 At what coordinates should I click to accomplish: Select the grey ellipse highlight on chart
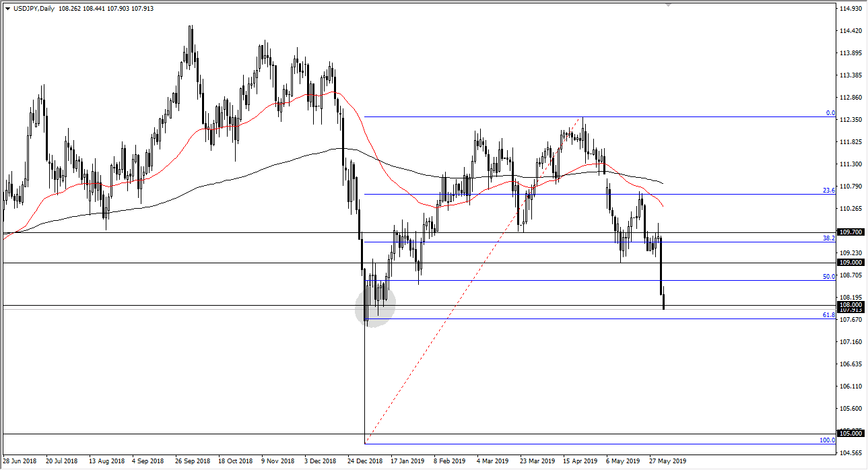(375, 305)
